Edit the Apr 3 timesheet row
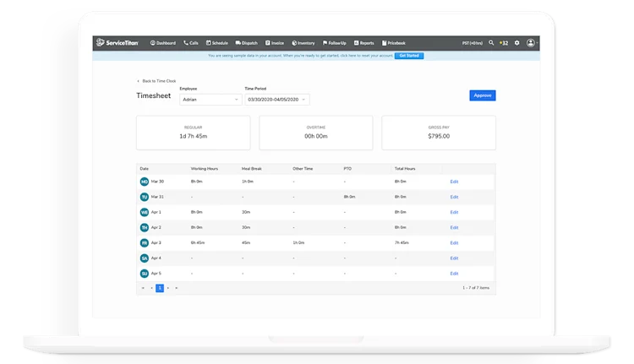 [x=454, y=242]
